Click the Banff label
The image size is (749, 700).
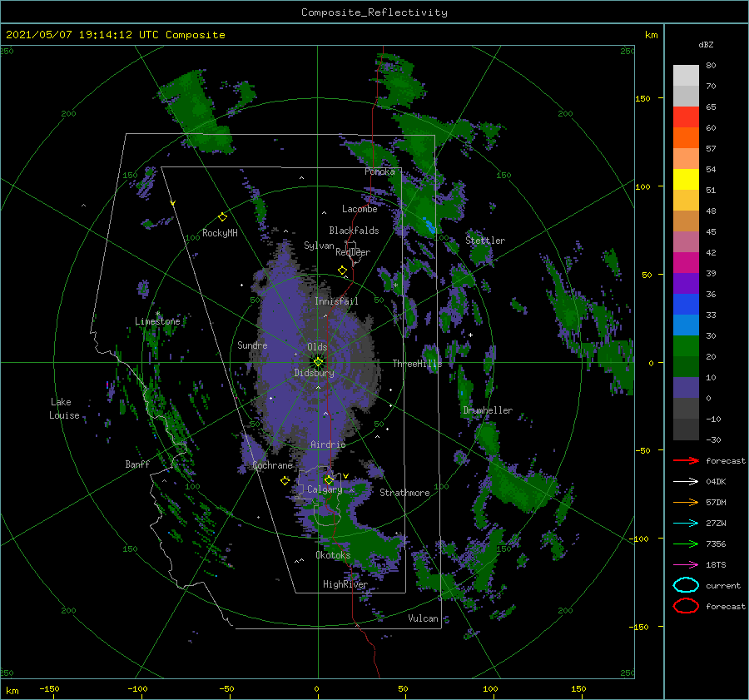pos(137,464)
